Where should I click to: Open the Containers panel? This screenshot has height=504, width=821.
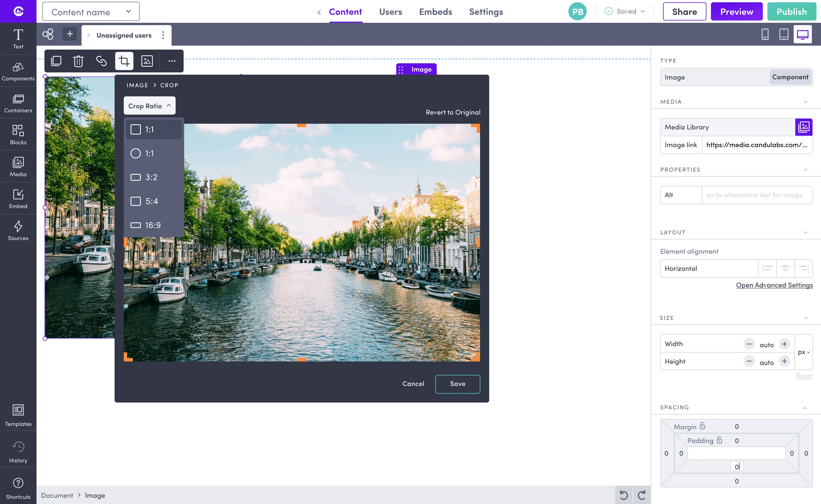click(18, 103)
